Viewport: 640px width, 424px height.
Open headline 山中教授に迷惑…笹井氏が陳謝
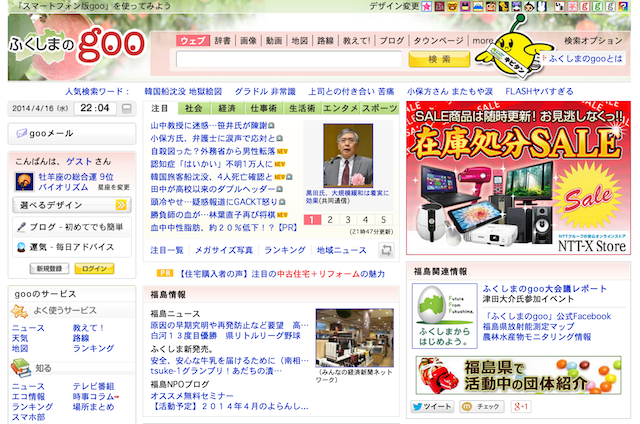pyautogui.click(x=209, y=126)
